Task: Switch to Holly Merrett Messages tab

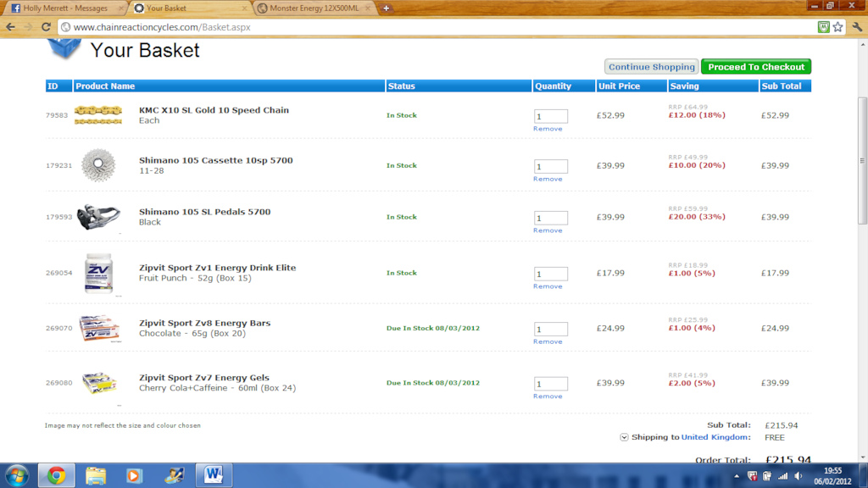Action: (65, 8)
